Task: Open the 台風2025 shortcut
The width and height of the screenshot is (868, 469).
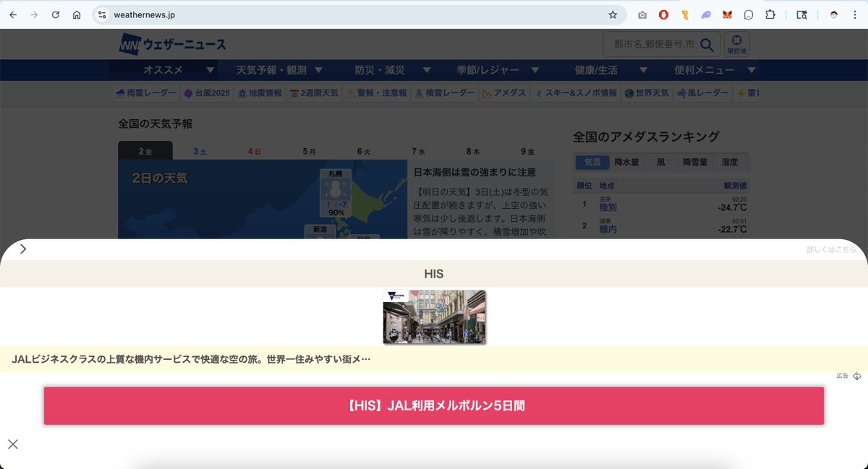Action: [x=207, y=93]
